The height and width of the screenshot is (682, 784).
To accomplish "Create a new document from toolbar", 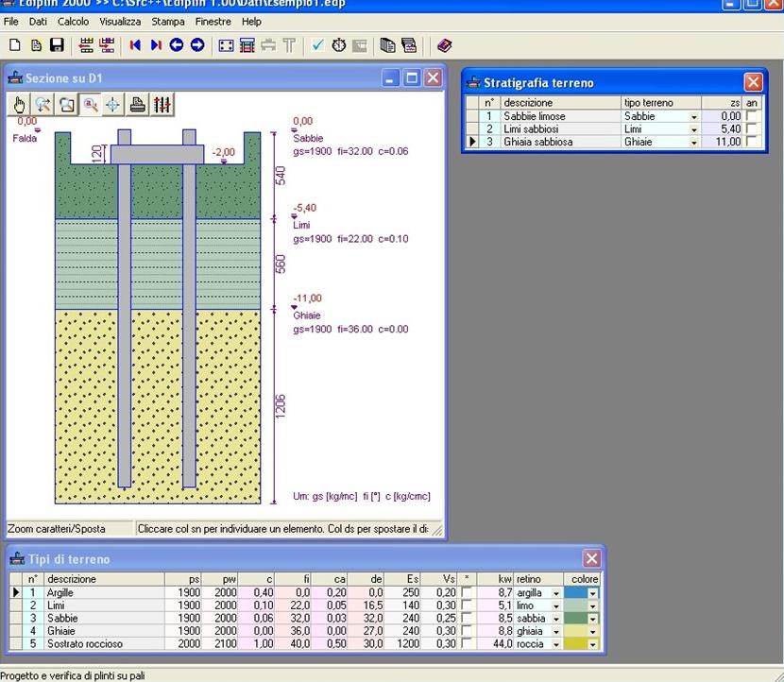I will (x=15, y=45).
